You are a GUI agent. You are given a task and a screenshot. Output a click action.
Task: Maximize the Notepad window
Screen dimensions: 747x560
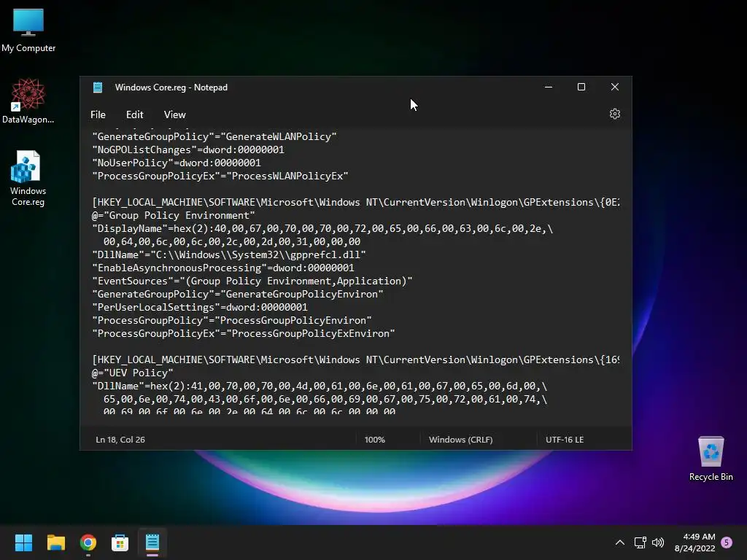point(581,87)
